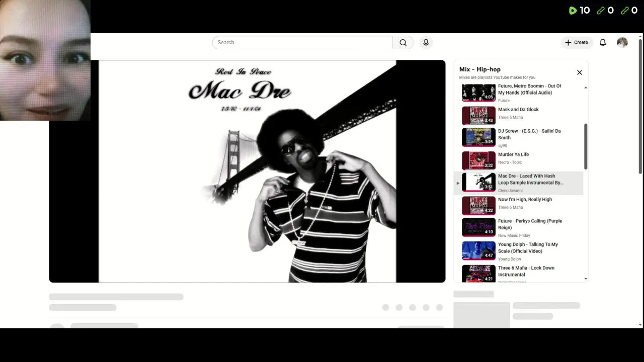The width and height of the screenshot is (644, 362).
Task: Open DJ Screw Sailin' Da South thumbnail
Action: coord(478,137)
